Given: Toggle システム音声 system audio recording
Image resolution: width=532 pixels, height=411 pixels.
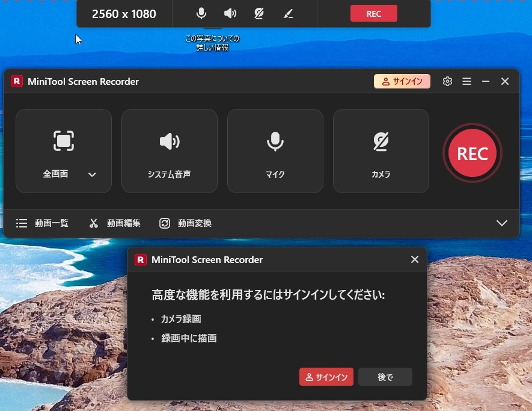Looking at the screenshot, I should click(170, 151).
